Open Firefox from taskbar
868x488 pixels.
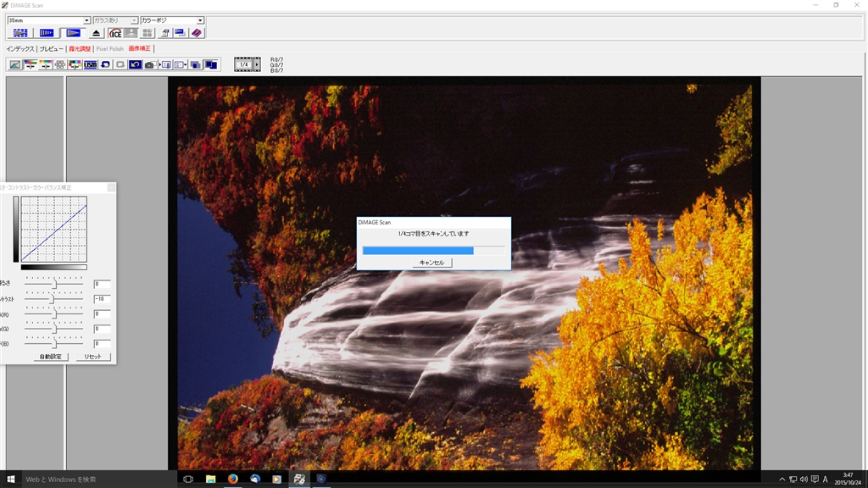click(232, 480)
